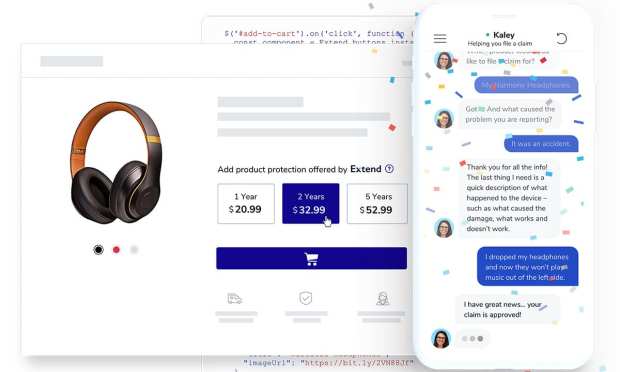
Task: Click the 'It was an accident' message bubble
Action: [541, 144]
